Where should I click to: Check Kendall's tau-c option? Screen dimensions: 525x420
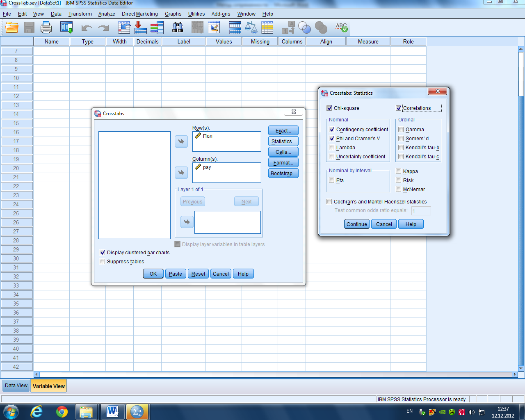pyautogui.click(x=401, y=157)
